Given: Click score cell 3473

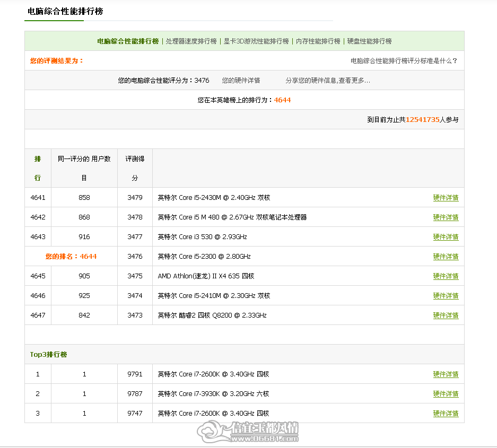Looking at the screenshot, I should (x=135, y=315).
